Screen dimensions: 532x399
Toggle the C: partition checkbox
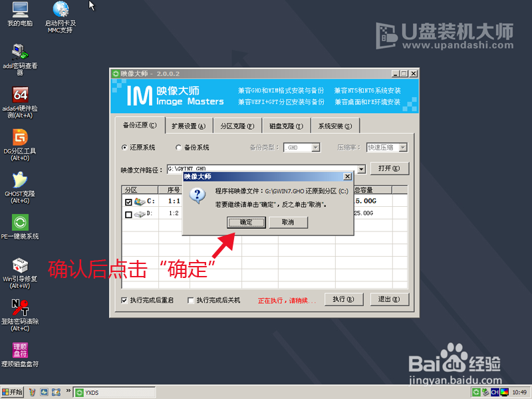point(128,202)
